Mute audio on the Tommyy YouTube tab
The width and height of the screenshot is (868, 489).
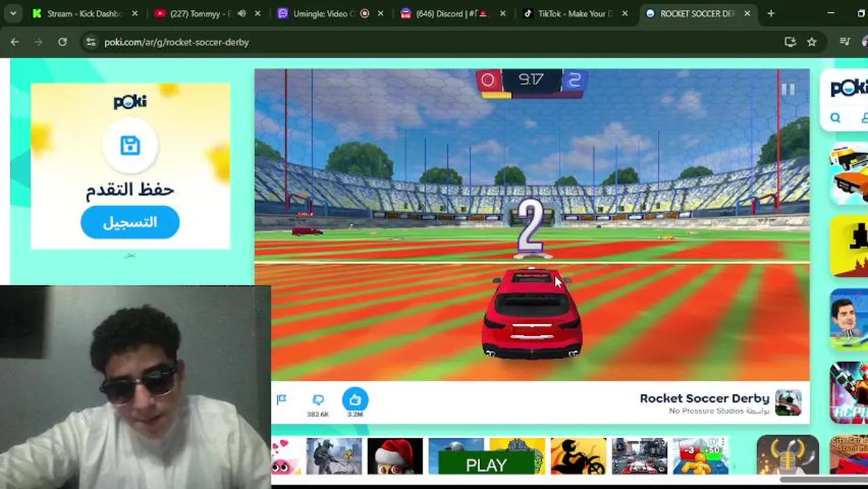(x=241, y=14)
